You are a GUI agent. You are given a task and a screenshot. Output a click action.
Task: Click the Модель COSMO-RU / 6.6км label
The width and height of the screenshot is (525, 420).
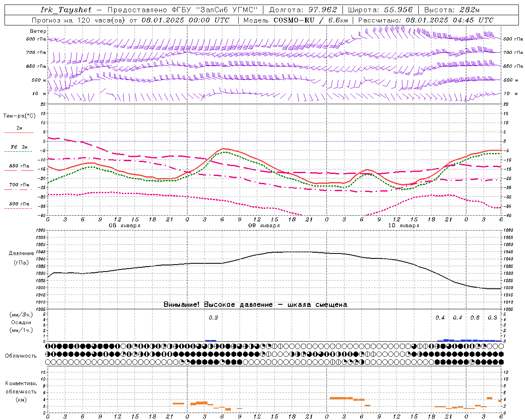click(x=295, y=20)
